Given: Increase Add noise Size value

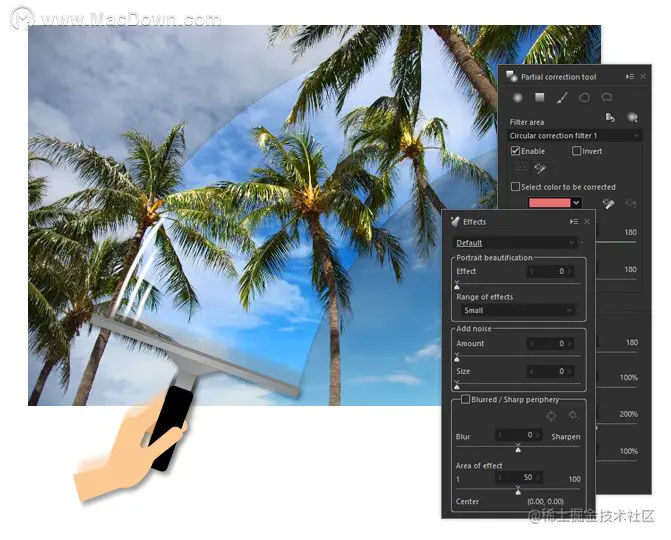Looking at the screenshot, I should (570, 371).
